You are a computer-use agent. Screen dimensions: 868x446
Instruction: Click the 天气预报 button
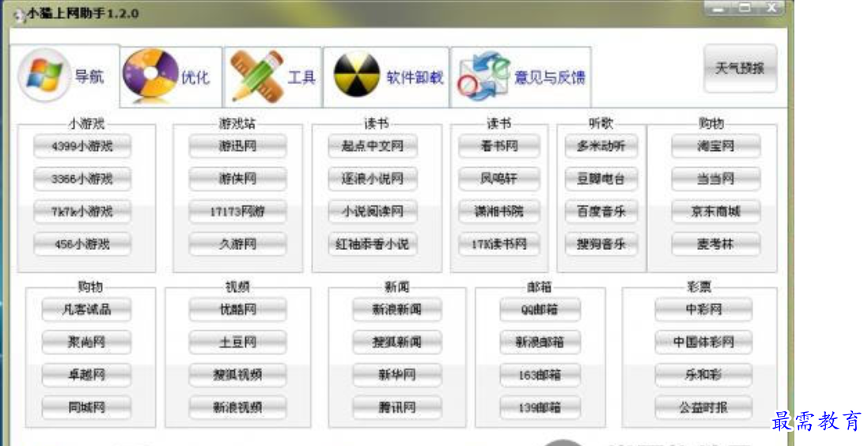click(x=740, y=69)
